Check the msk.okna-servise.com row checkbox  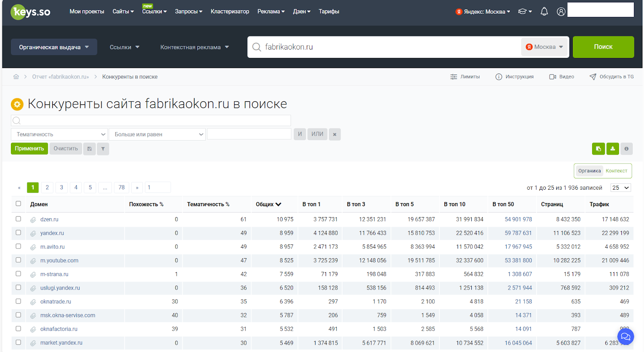[x=18, y=315]
